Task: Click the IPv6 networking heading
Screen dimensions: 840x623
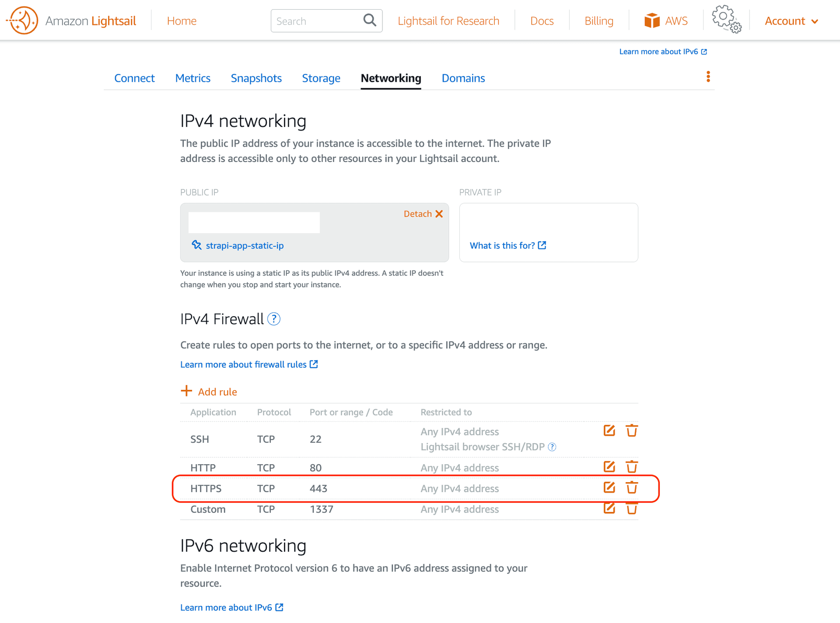Action: pyautogui.click(x=243, y=546)
